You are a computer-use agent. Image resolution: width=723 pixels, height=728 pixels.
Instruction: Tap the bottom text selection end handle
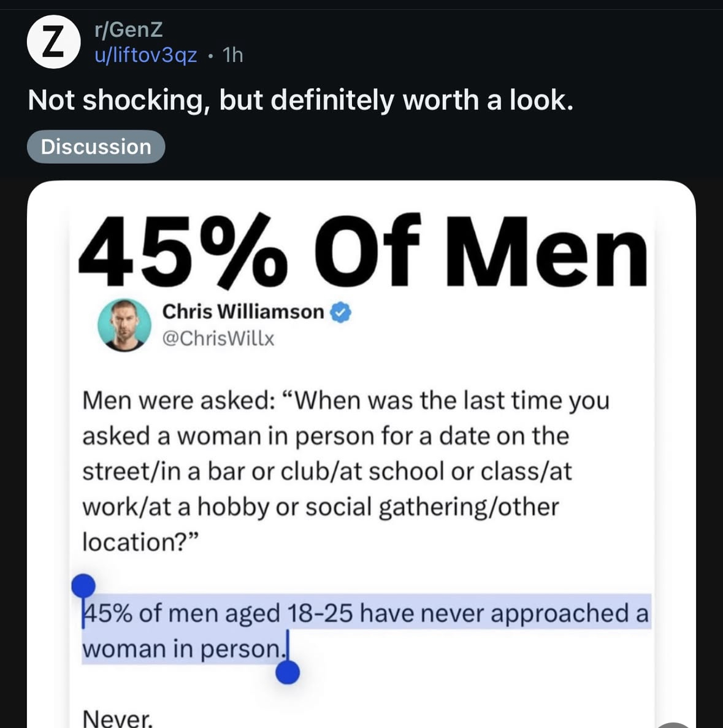(x=288, y=672)
